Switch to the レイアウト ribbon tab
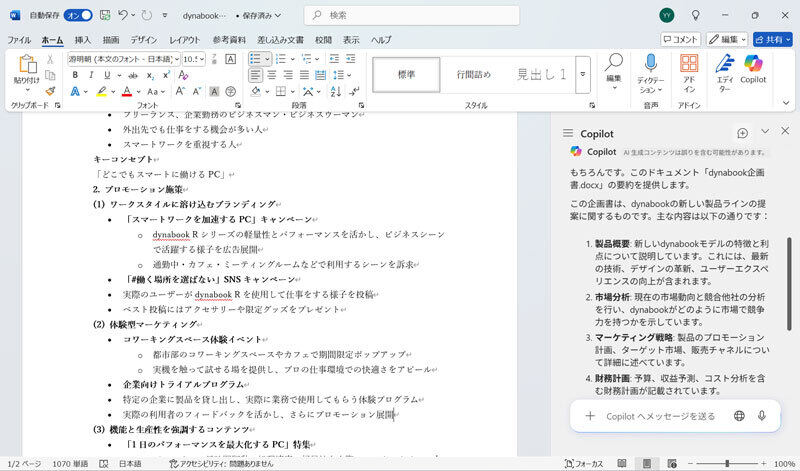 click(185, 40)
